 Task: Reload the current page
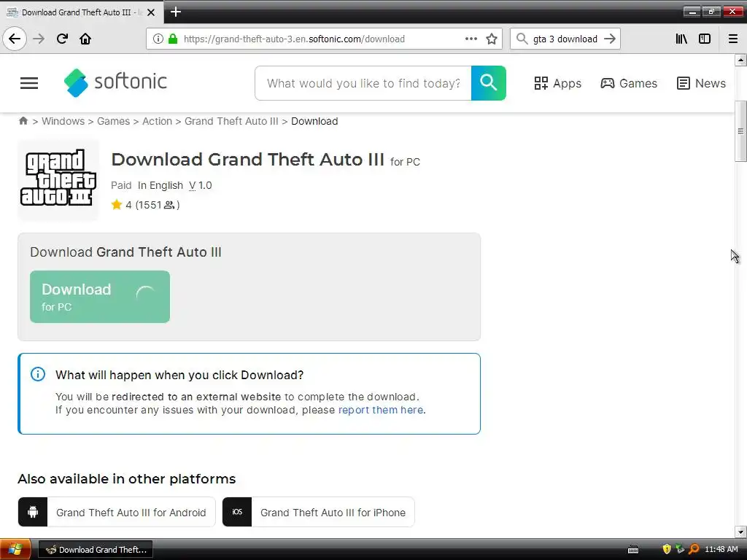62,39
